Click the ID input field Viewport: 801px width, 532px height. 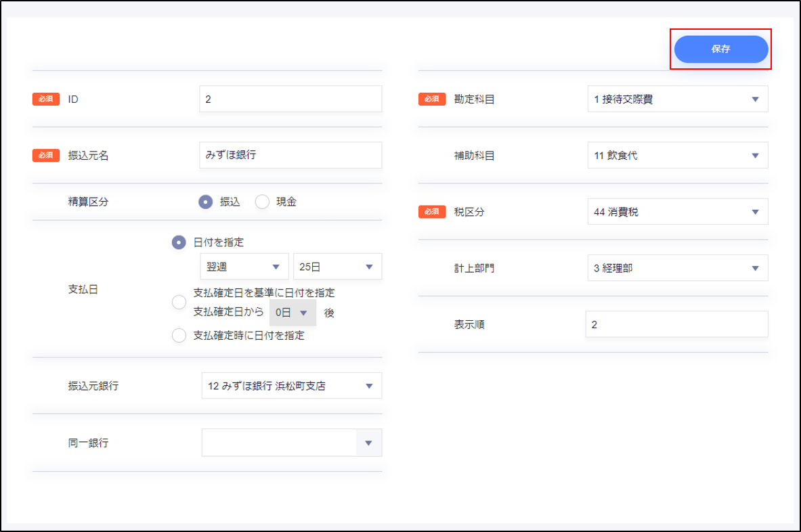290,99
